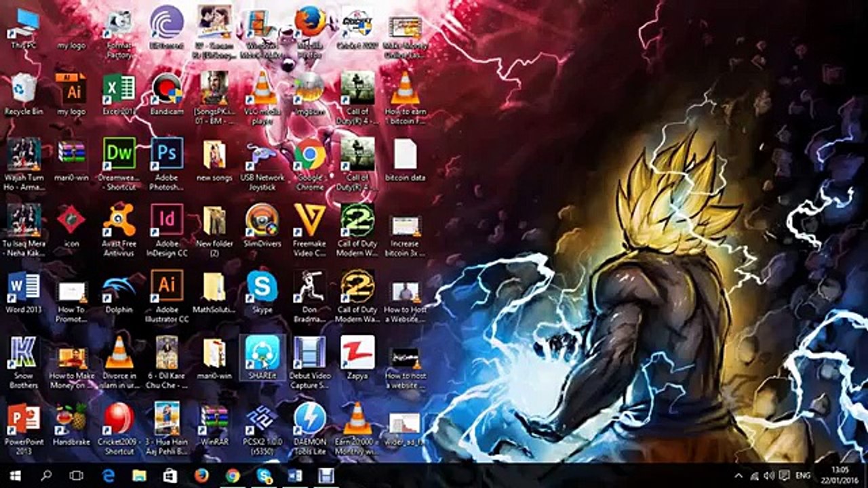
Task: Open the Windows Store taskbar icon
Action: tap(170, 475)
